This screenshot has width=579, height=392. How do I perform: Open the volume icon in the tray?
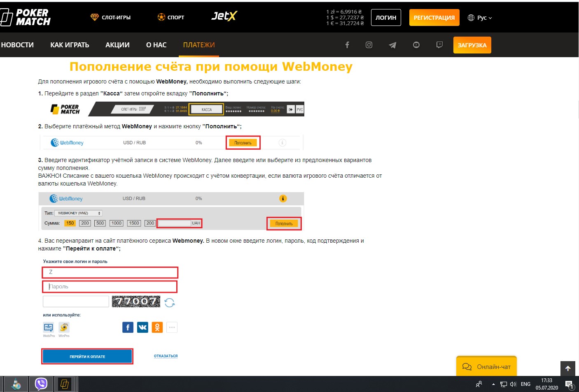coord(513,384)
